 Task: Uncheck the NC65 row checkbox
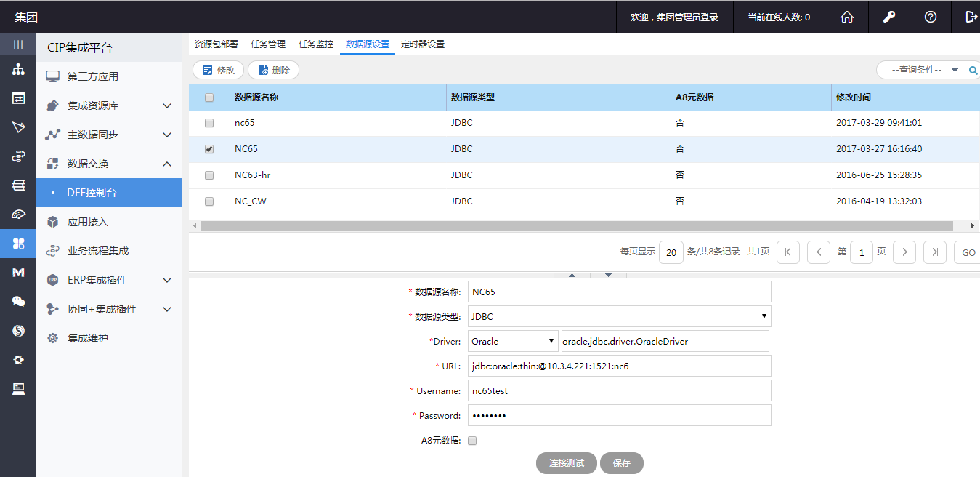click(x=209, y=149)
